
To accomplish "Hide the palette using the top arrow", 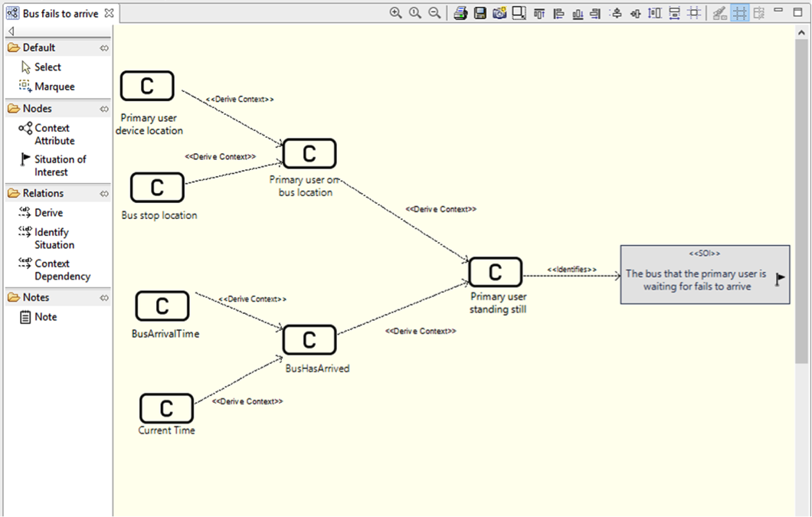I will (11, 31).
